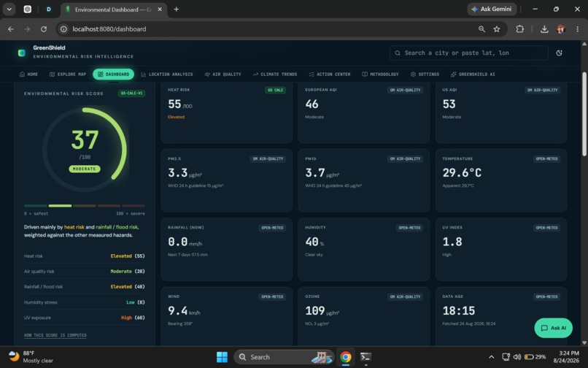
Task: Reload the dashboard page
Action: click(44, 29)
